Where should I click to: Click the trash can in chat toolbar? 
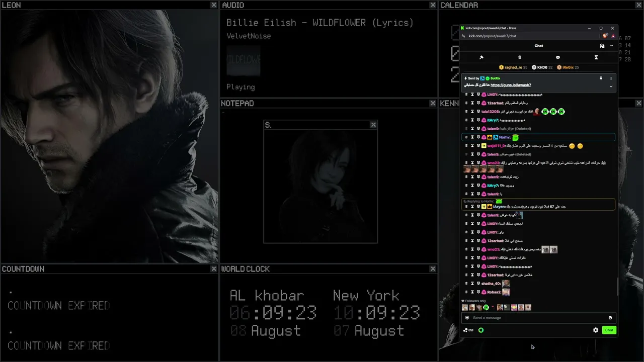pos(520,57)
